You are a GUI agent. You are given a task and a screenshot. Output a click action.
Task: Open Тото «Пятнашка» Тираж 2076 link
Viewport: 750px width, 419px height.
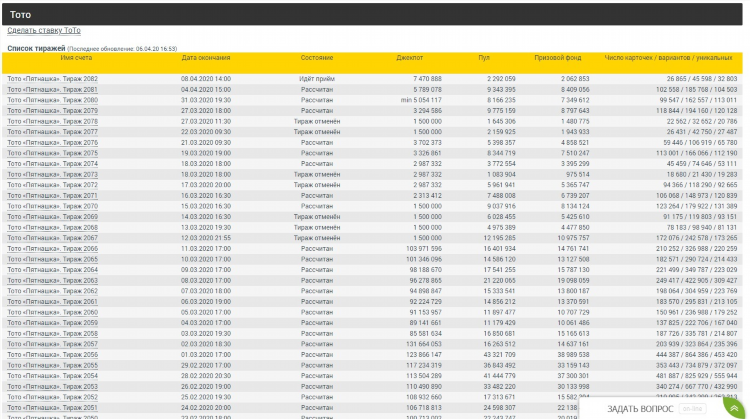pyautogui.click(x=53, y=143)
